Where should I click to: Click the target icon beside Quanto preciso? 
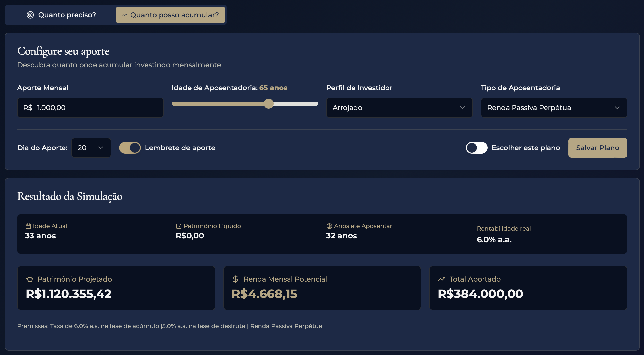pyautogui.click(x=30, y=15)
